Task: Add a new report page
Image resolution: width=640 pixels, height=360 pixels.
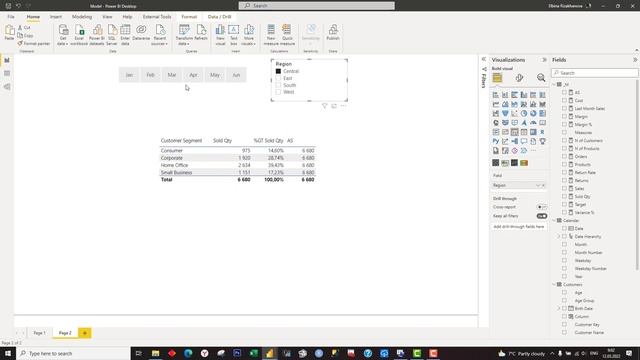Action: click(85, 333)
